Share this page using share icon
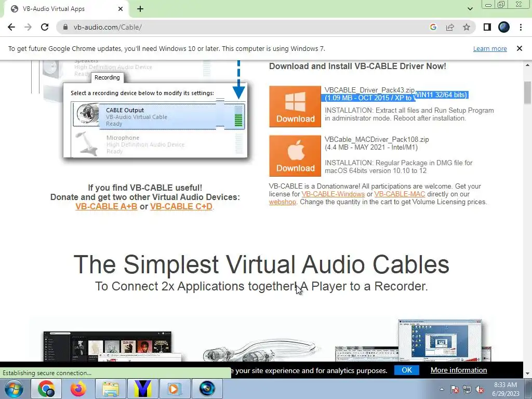The width and height of the screenshot is (532, 399). pyautogui.click(x=450, y=27)
